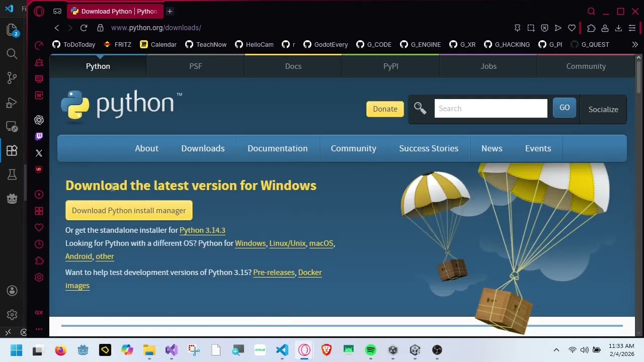The height and width of the screenshot is (362, 644).
Task: Open the Documentation nav menu
Action: 277,148
